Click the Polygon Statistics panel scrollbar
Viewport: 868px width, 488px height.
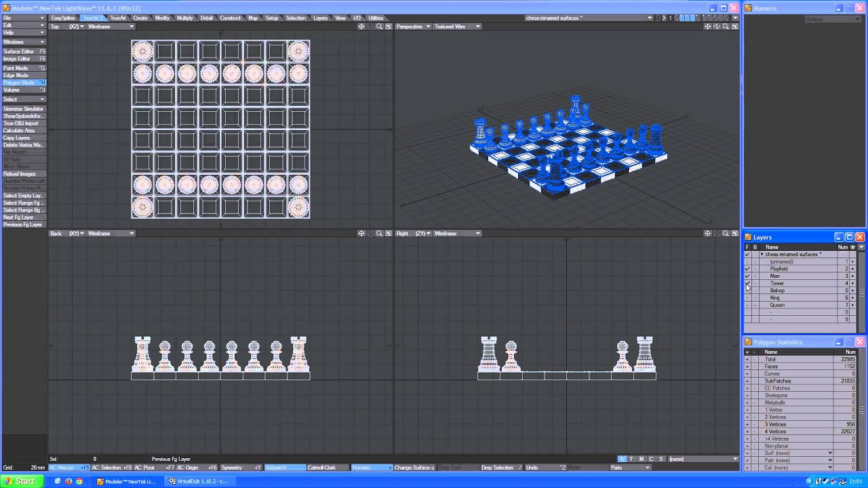(x=862, y=410)
